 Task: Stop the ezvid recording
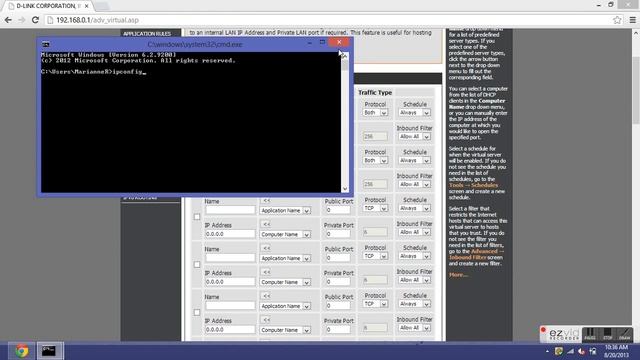pyautogui.click(x=608, y=334)
